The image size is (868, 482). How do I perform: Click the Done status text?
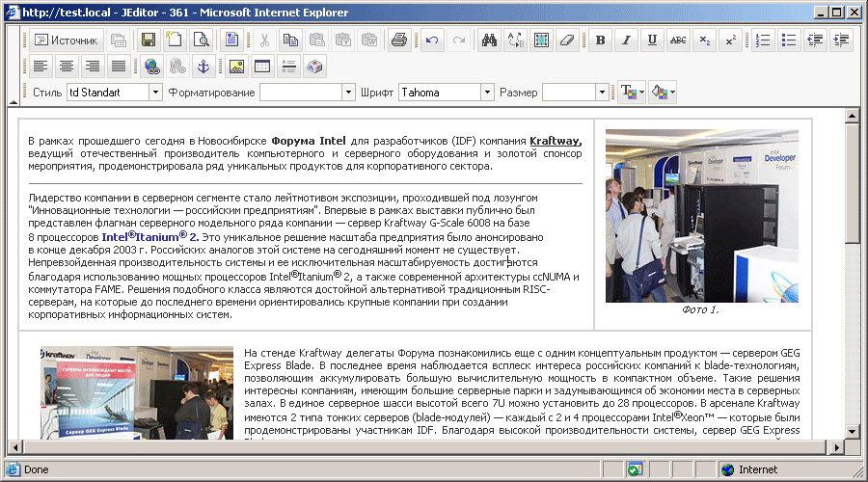(x=36, y=469)
